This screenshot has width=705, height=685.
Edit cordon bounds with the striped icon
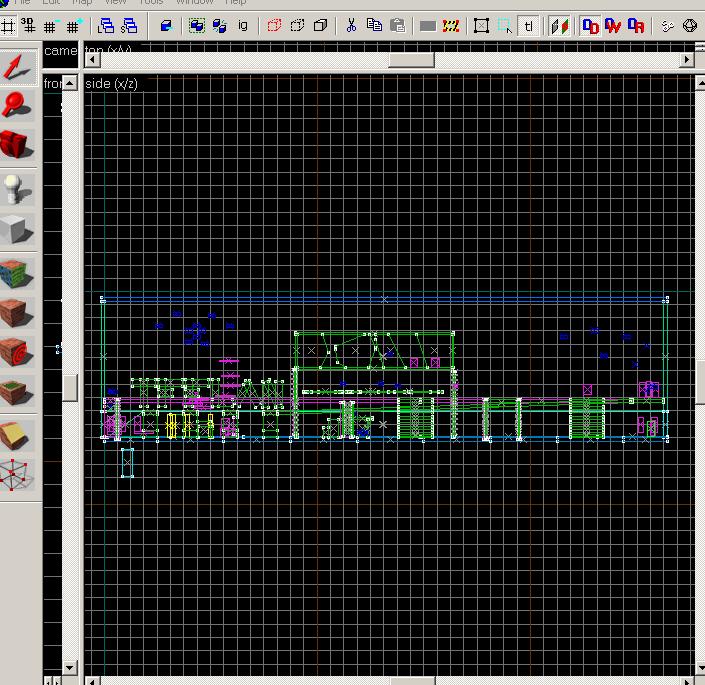(451, 26)
